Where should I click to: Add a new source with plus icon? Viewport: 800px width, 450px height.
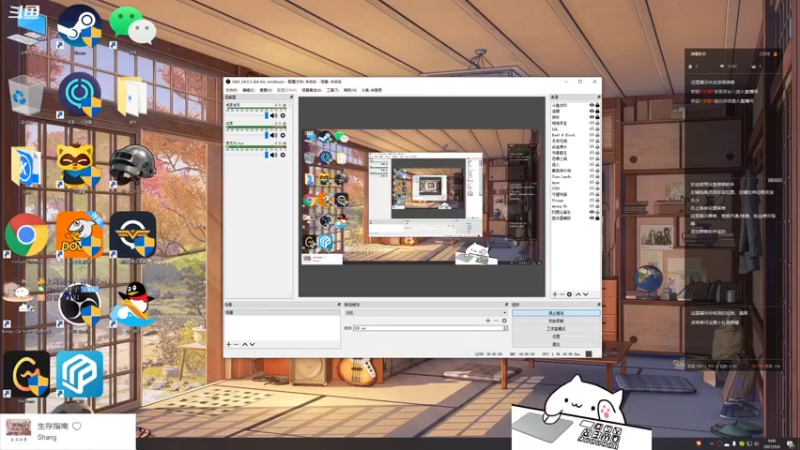pos(555,294)
